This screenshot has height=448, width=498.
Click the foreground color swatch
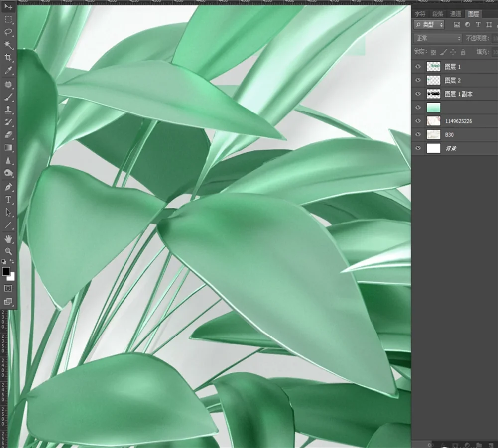(6, 271)
